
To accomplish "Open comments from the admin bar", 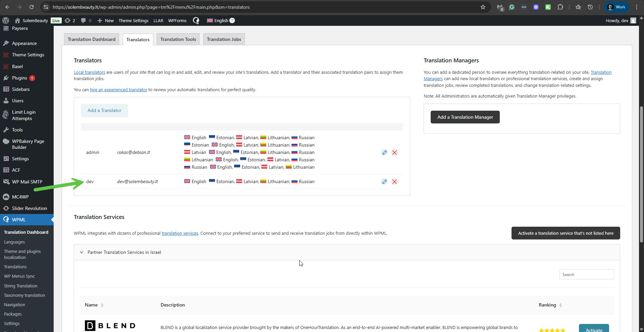I will (86, 20).
